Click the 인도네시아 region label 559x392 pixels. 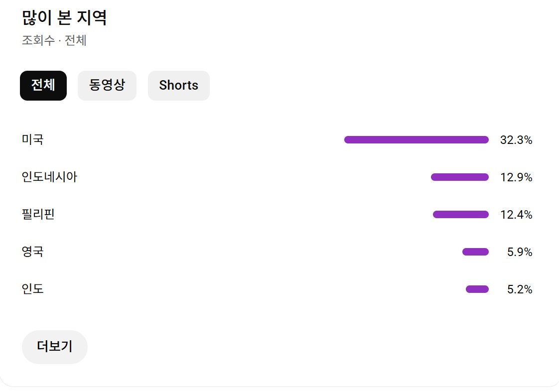click(50, 177)
